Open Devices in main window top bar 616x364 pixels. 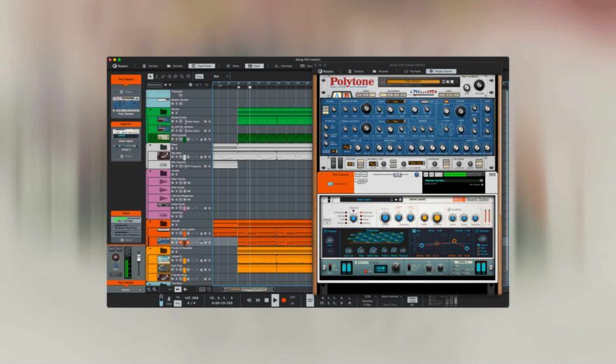click(x=150, y=66)
